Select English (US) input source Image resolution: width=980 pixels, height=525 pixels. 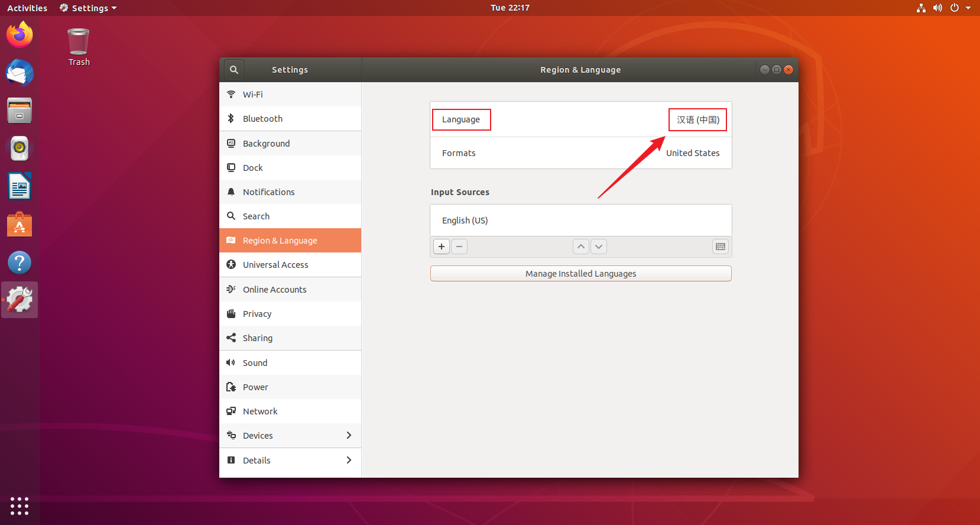click(x=581, y=221)
